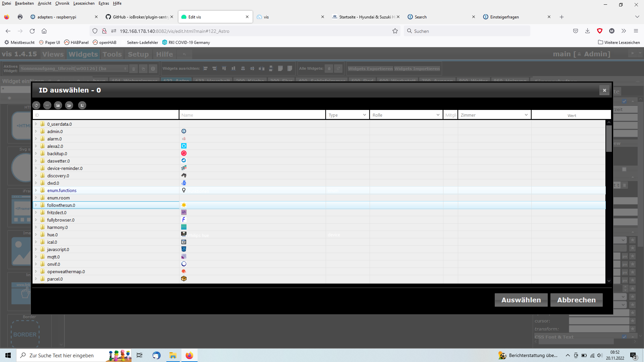Click the fullybrowser.0 adapter icon
644x362 pixels.
184,220
